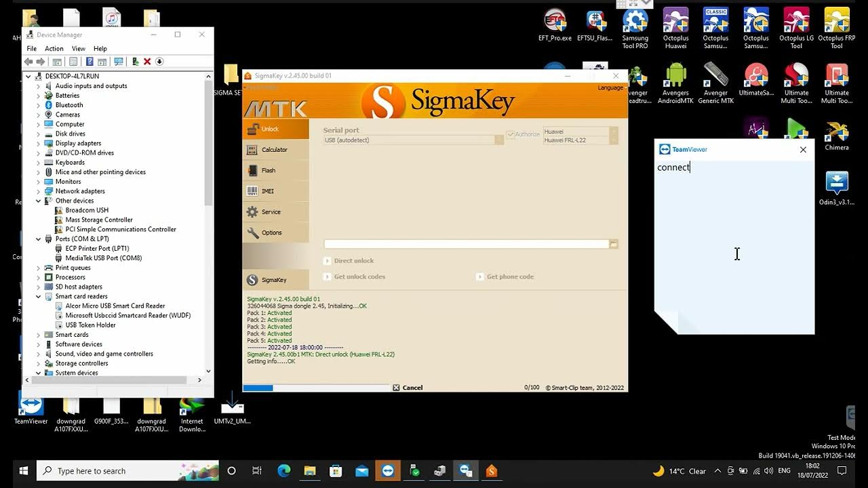
Task: Collapse the Smart card readers category
Action: pos(39,296)
